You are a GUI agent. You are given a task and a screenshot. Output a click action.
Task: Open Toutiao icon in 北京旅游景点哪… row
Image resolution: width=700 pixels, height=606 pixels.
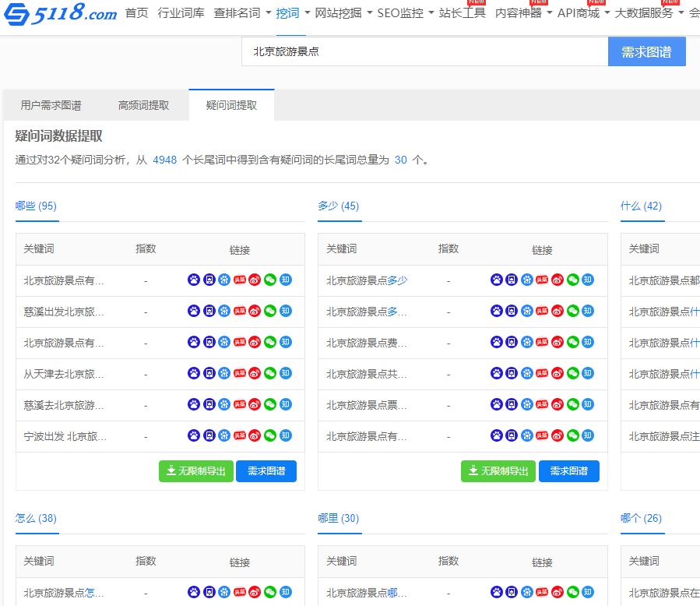543,592
